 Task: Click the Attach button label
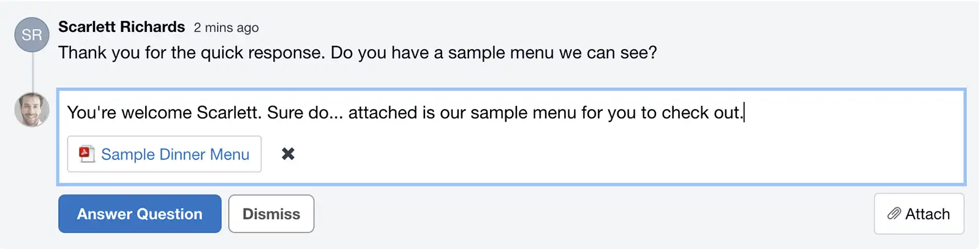click(927, 214)
